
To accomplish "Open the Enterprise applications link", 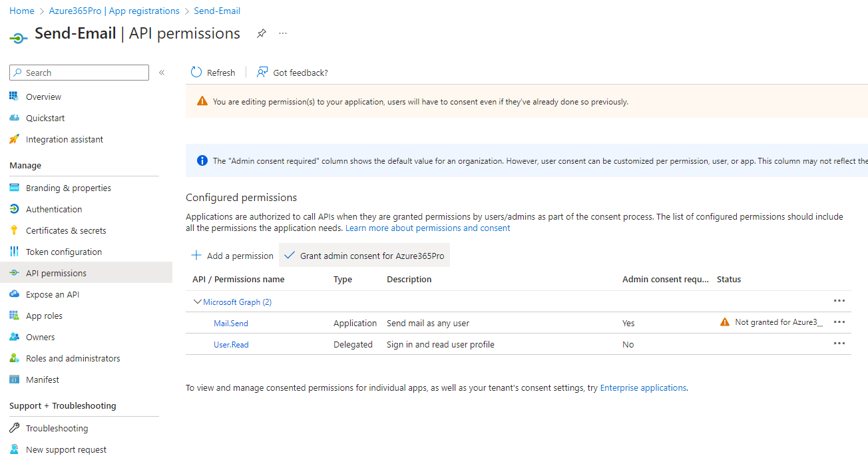I will click(643, 387).
